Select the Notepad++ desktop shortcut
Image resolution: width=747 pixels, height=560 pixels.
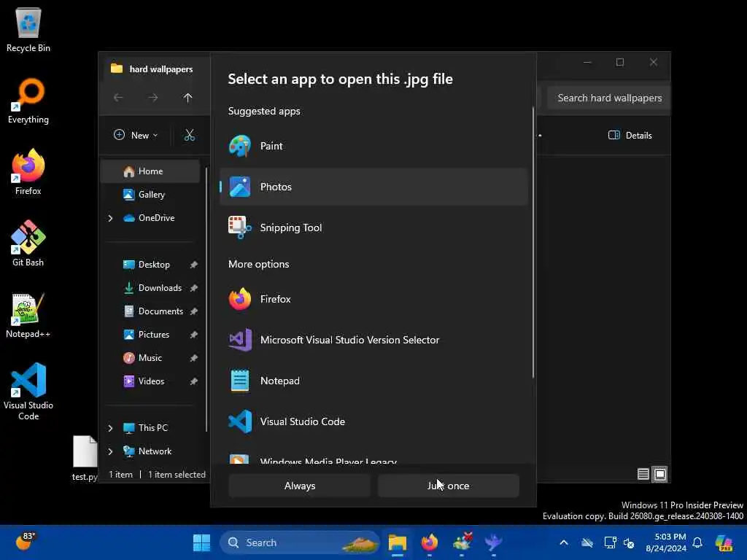click(x=28, y=316)
